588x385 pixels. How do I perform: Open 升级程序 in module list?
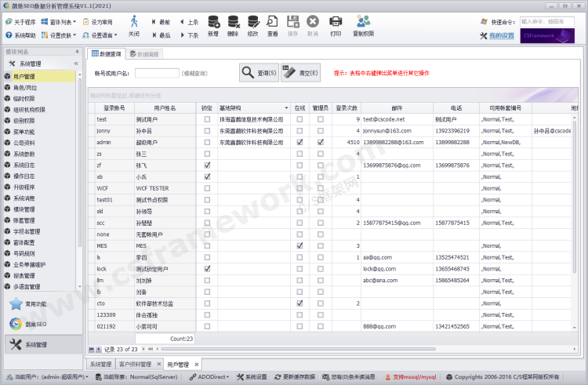coord(24,187)
